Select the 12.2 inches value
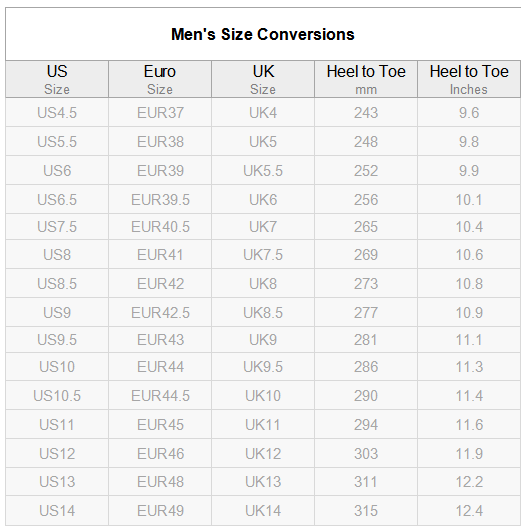530x530 pixels. click(x=469, y=482)
